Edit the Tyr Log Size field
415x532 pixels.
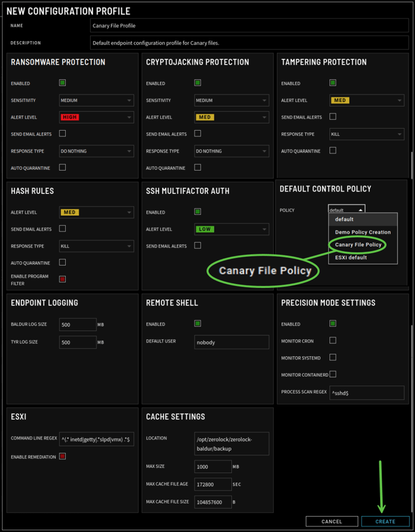[78, 342]
